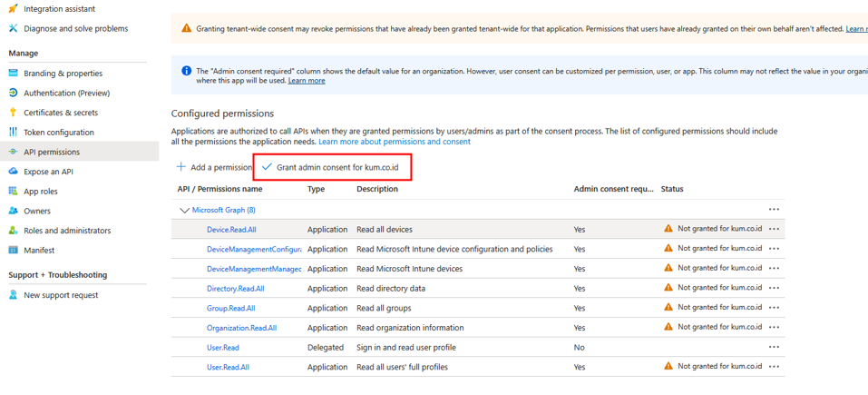Open Integration assistant rocket icon
The image size is (868, 395).
tap(14, 9)
